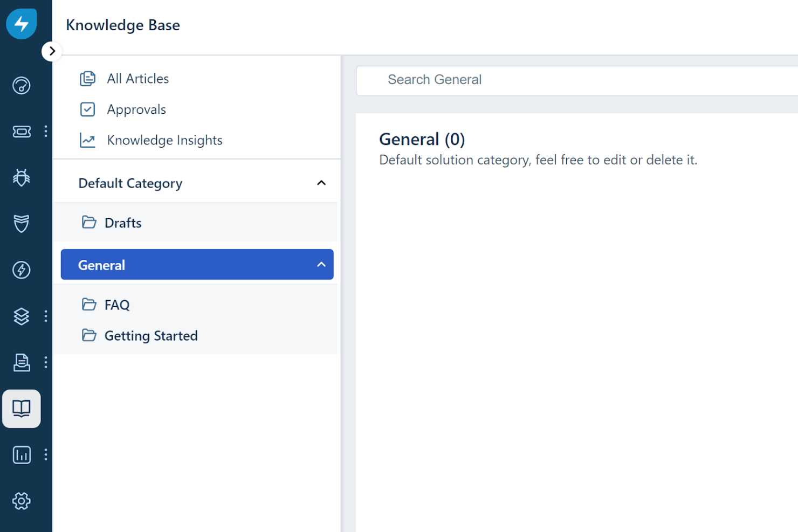Open the three-dot menu beside Tickets icon
The width and height of the screenshot is (798, 532).
pos(46,131)
